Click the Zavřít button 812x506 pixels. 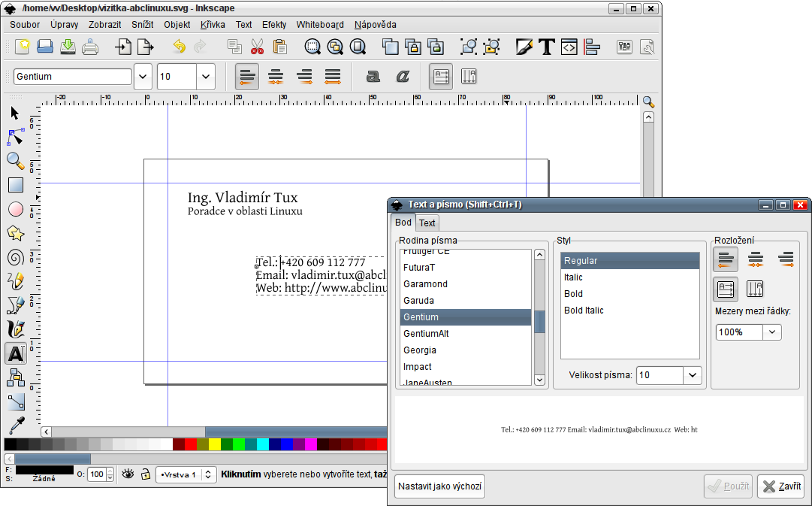(x=781, y=486)
